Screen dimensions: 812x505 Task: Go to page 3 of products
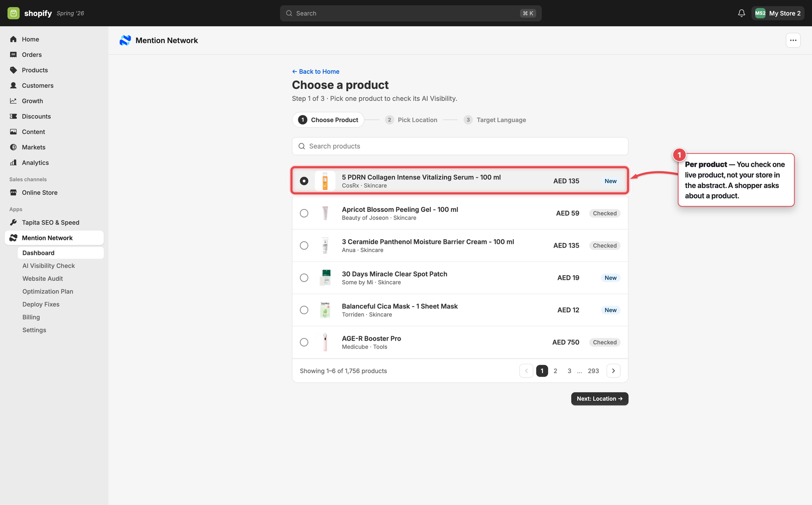(x=569, y=371)
